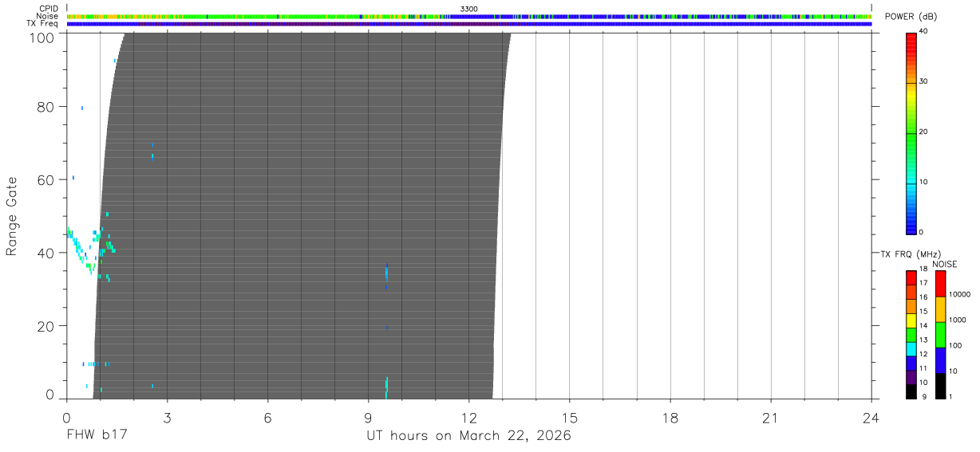Click the range gate tick label 20
This screenshot has width=980, height=452.
point(47,326)
